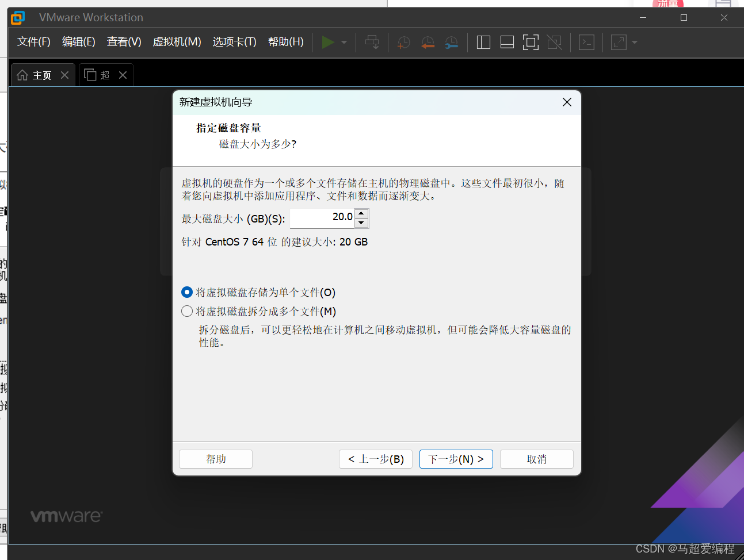This screenshot has height=560, width=744.
Task: Click the CentOS 7 64 位 recommended size text
Action: click(x=274, y=242)
